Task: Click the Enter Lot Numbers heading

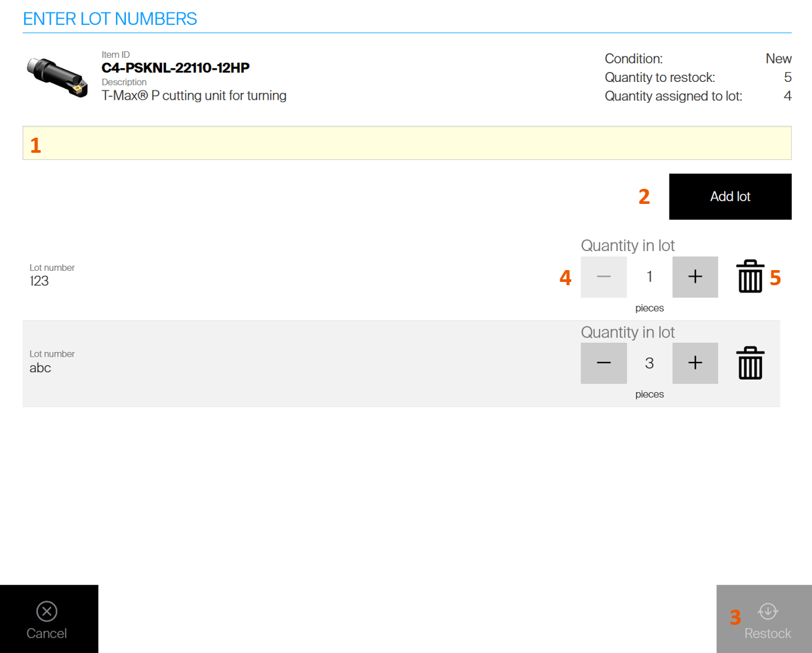Action: [110, 19]
